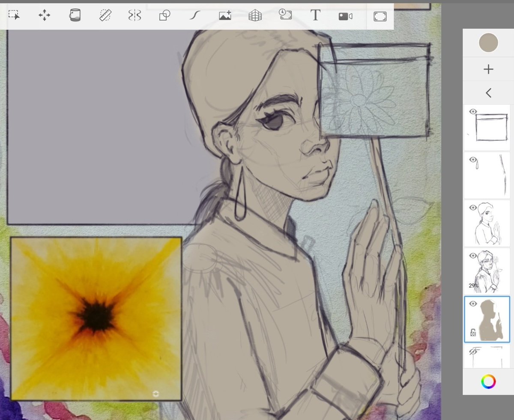Toggle transparency lock on silhouette layer
The height and width of the screenshot is (420, 514).
pyautogui.click(x=473, y=332)
